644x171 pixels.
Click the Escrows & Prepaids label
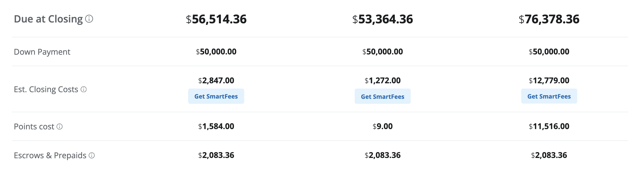coord(50,155)
